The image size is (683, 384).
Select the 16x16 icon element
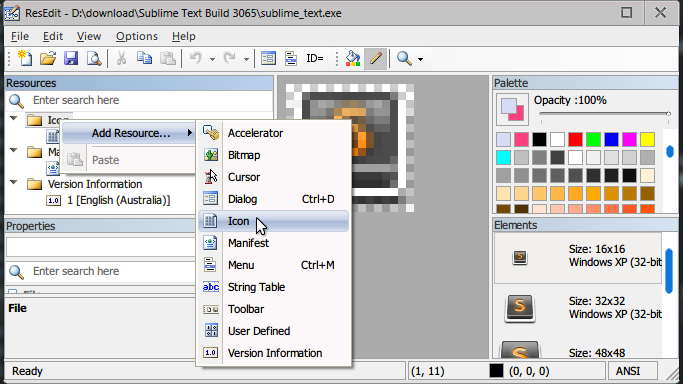(578, 257)
